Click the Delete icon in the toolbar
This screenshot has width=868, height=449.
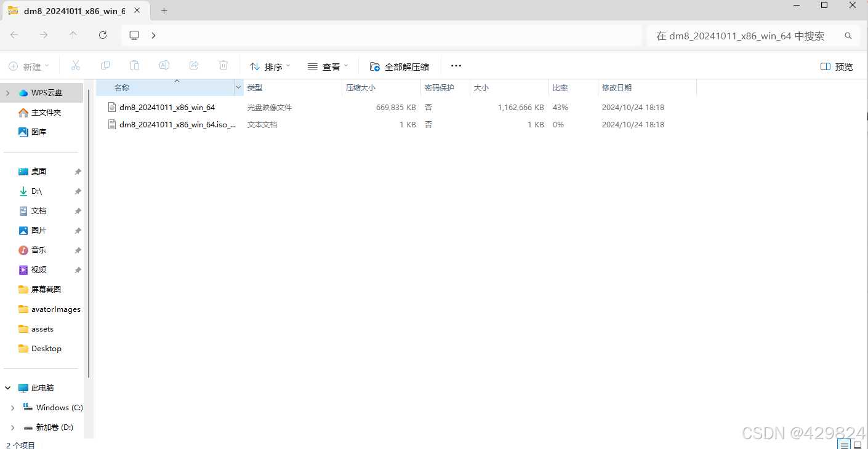pos(223,65)
